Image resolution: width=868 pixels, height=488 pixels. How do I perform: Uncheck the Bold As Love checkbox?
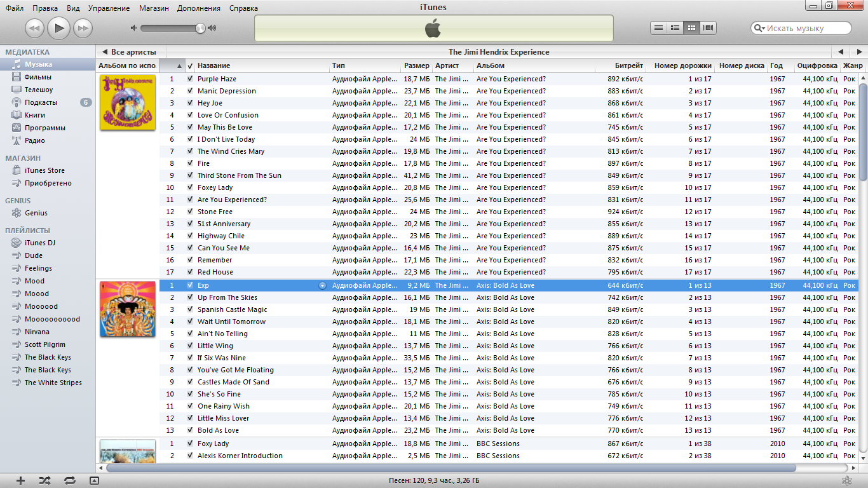coord(190,430)
